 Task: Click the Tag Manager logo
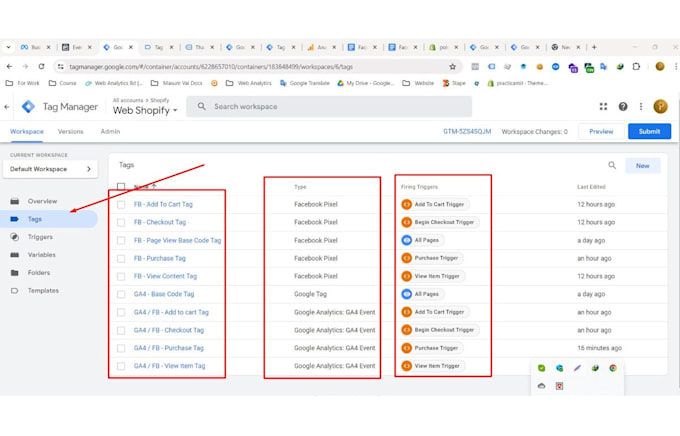pos(29,107)
